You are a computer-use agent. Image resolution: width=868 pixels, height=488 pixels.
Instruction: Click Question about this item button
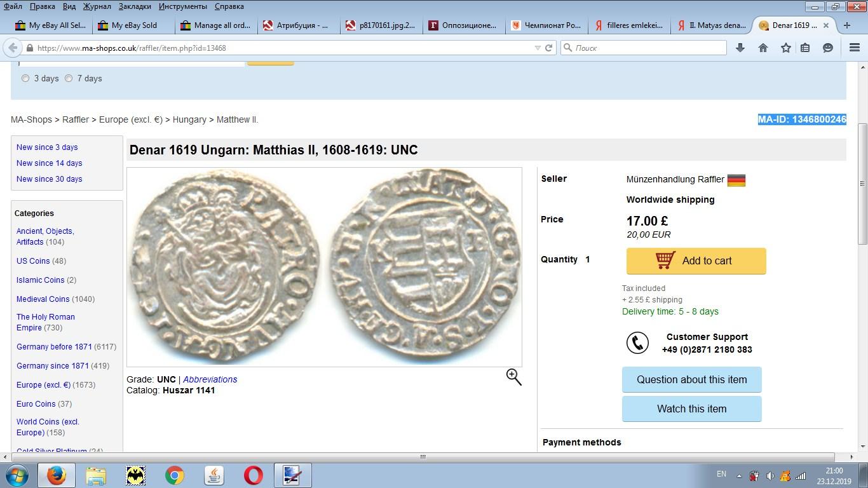(x=691, y=380)
